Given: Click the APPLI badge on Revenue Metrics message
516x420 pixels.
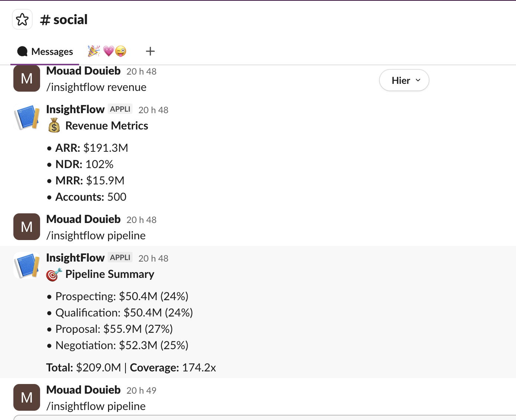Looking at the screenshot, I should coord(120,109).
